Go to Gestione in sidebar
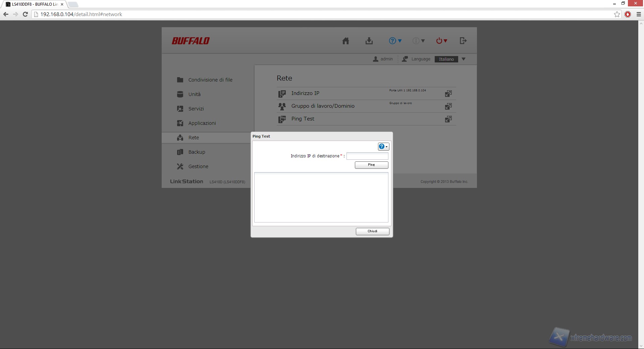 (x=198, y=166)
